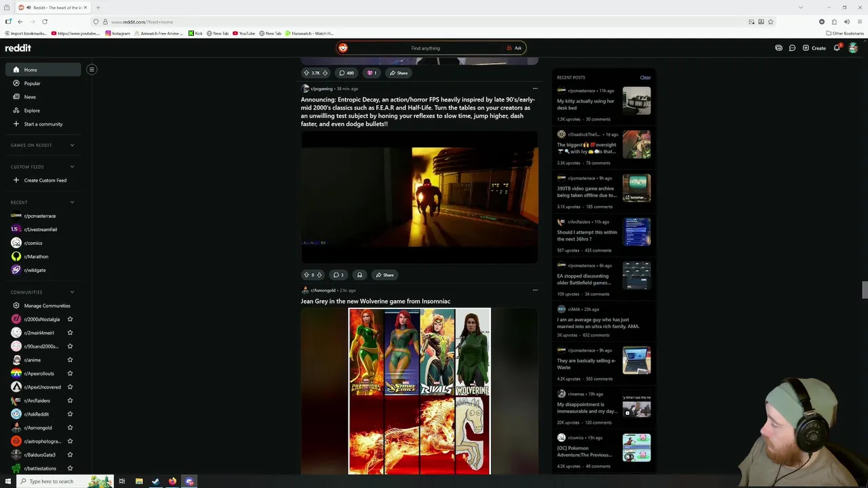Play the Entropic Decay video
Screen dimensions: 868x488
(x=420, y=197)
